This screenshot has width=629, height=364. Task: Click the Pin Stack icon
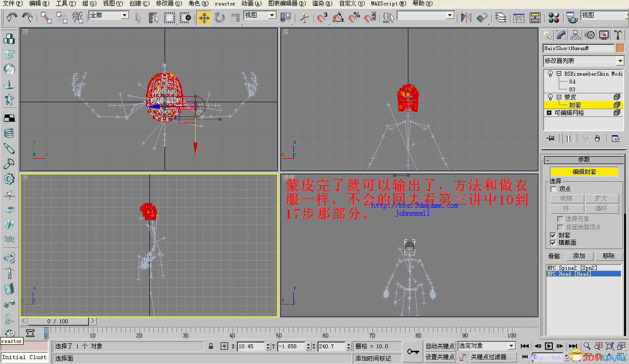(550, 139)
